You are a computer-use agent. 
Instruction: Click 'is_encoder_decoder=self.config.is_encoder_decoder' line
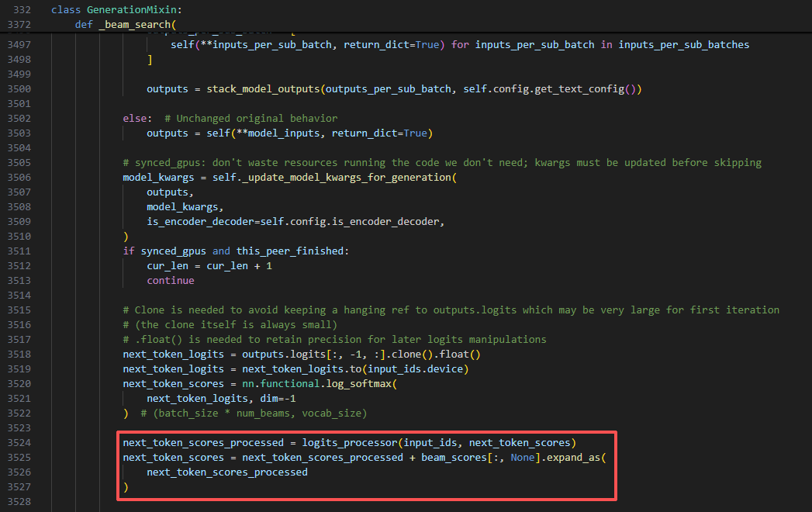[x=295, y=222]
